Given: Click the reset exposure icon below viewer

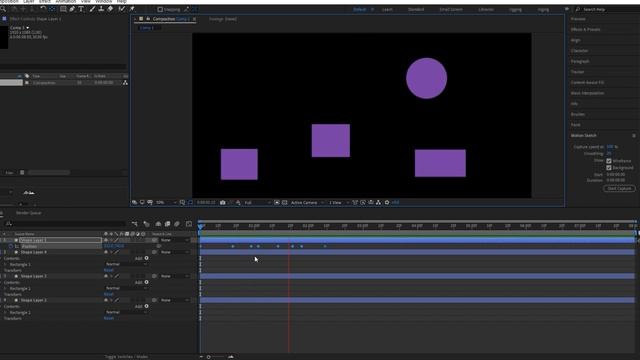Looking at the screenshot, I should pos(387,202).
